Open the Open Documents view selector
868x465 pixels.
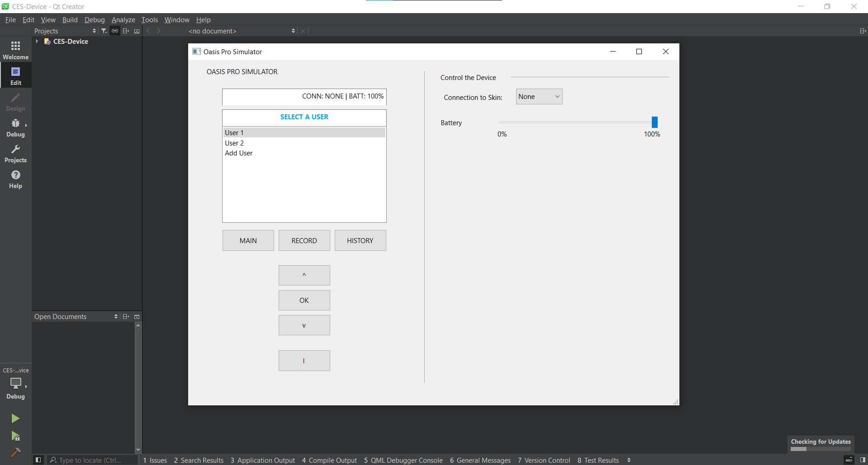[76, 316]
